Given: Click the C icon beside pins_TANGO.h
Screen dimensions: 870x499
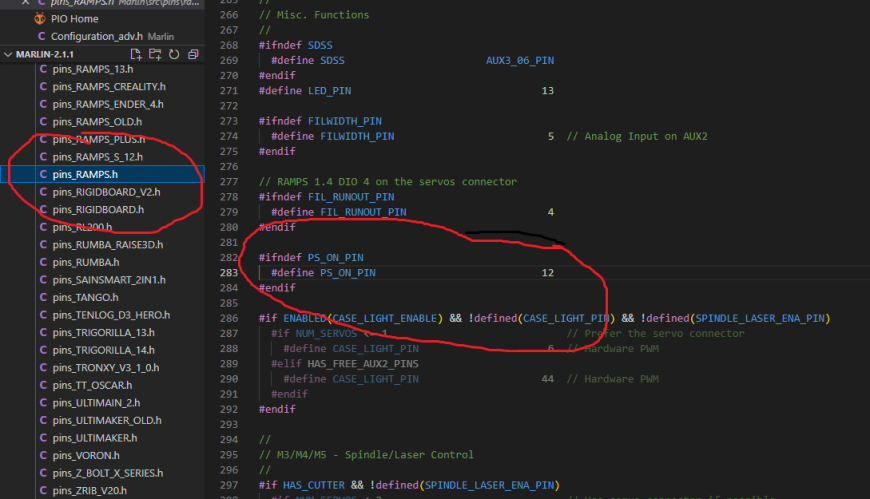Looking at the screenshot, I should point(43,297).
